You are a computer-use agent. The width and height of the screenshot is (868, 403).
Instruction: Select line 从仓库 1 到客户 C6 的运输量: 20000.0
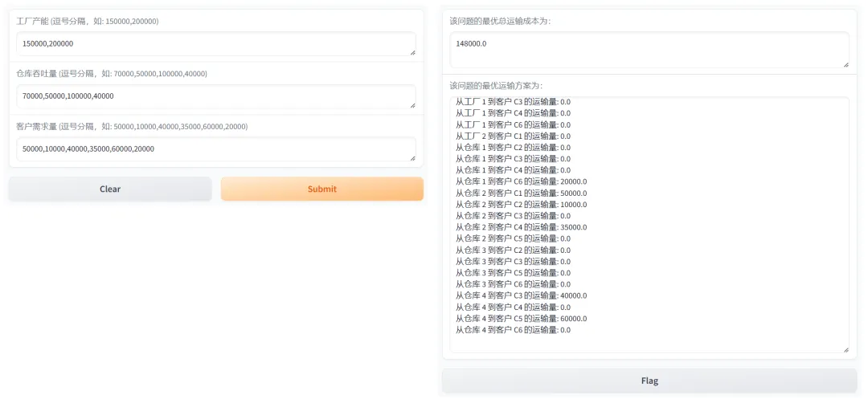[x=522, y=182]
